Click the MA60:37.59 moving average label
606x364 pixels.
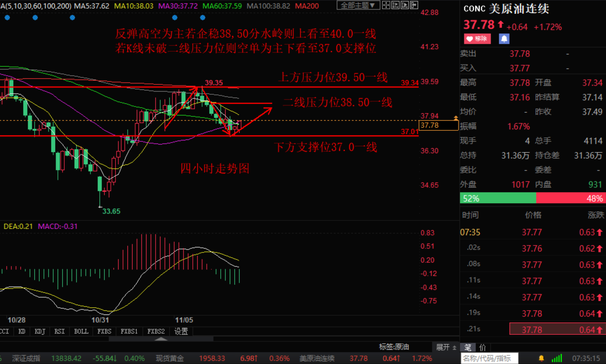coord(222,6)
